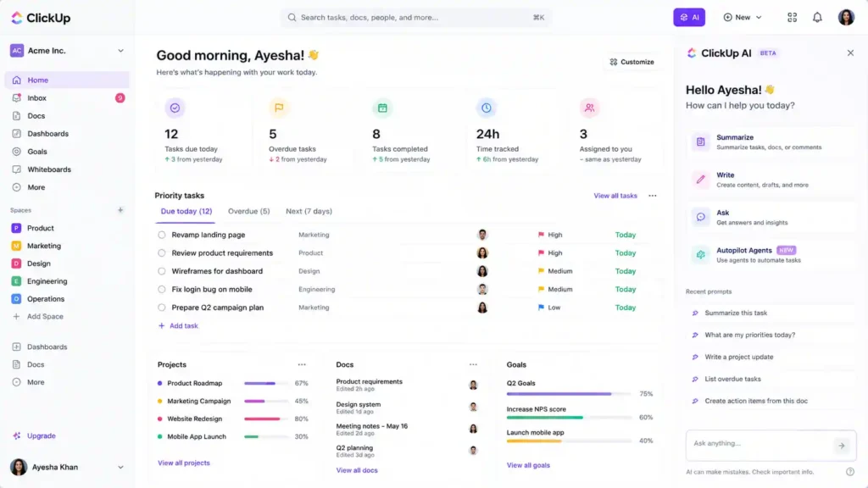Image resolution: width=868 pixels, height=488 pixels.
Task: Open the apps grid icon
Action: [x=792, y=17]
